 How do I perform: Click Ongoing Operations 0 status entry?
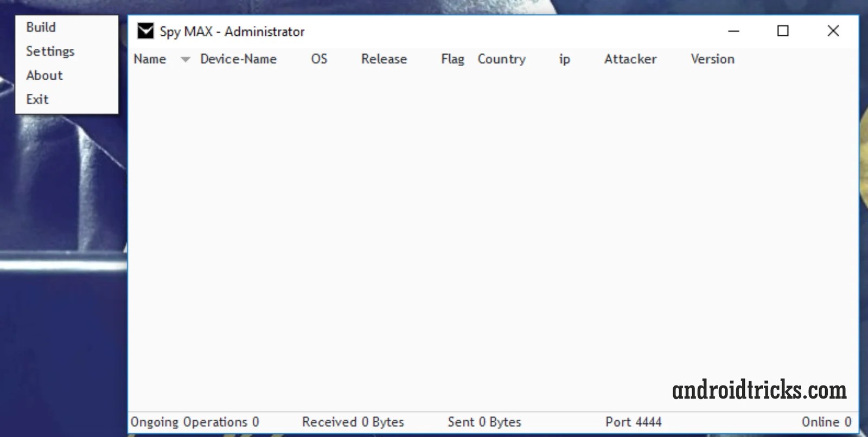pos(195,422)
